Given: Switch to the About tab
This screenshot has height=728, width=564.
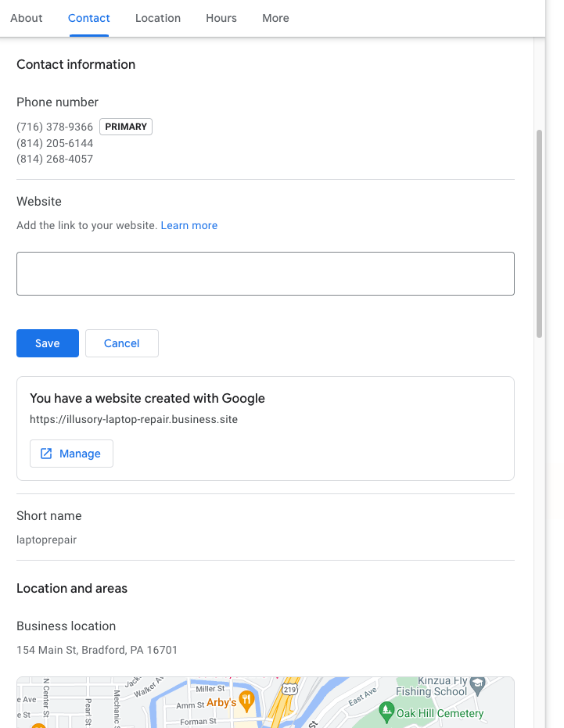Looking at the screenshot, I should coord(27,18).
